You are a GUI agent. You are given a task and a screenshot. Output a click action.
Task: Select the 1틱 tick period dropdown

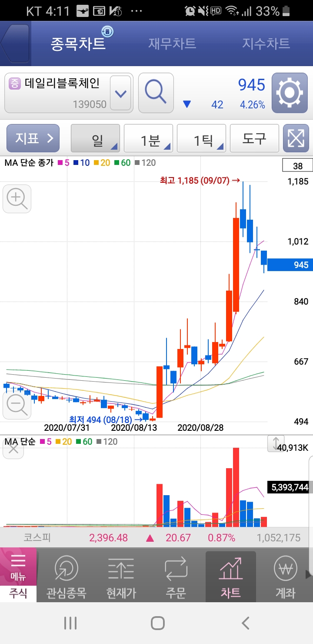pyautogui.click(x=201, y=138)
